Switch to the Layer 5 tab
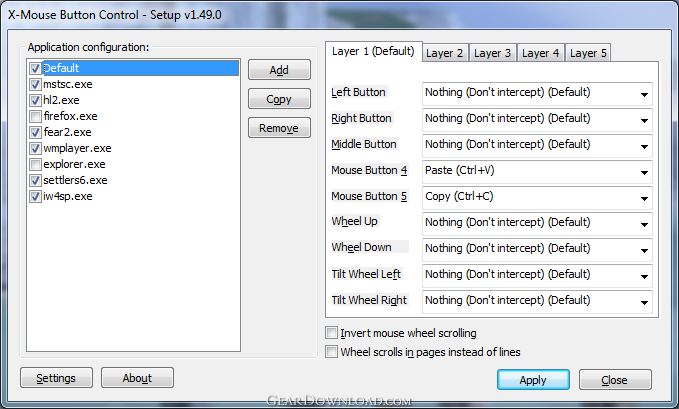This screenshot has width=679, height=409. [x=588, y=53]
